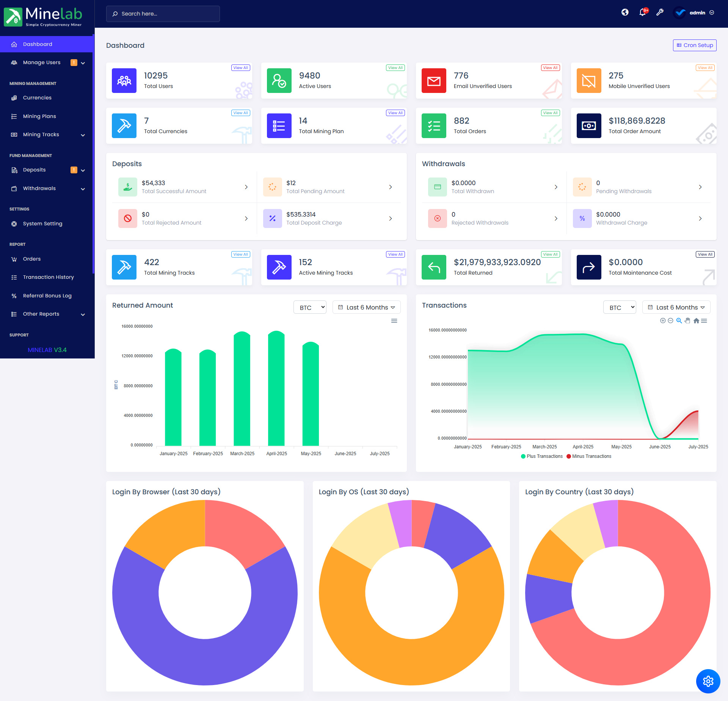Click the Transactions chart home reset icon

click(x=696, y=321)
